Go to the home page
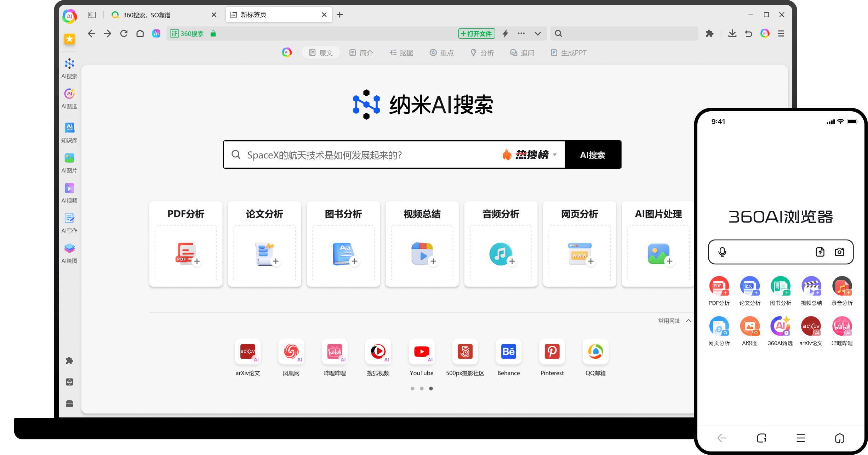This screenshot has width=868, height=455. pyautogui.click(x=140, y=34)
